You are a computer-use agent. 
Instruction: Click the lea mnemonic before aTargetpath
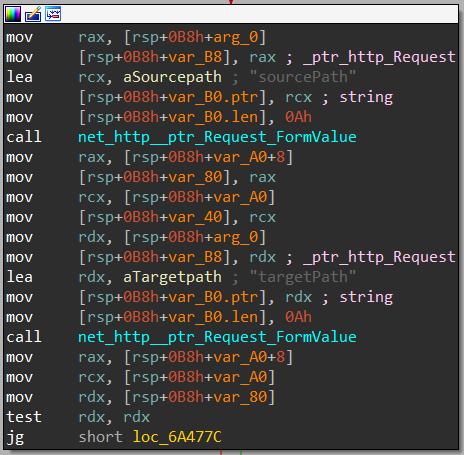click(19, 277)
